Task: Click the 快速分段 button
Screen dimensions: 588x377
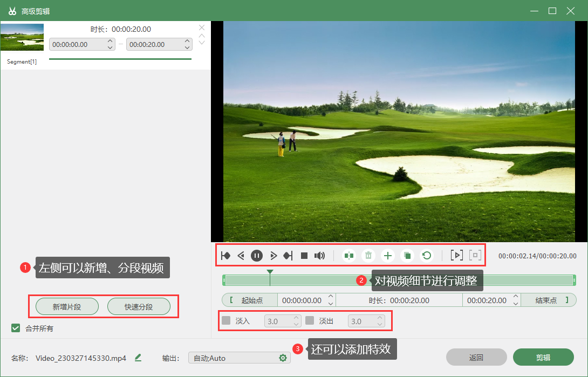Action: pyautogui.click(x=139, y=307)
